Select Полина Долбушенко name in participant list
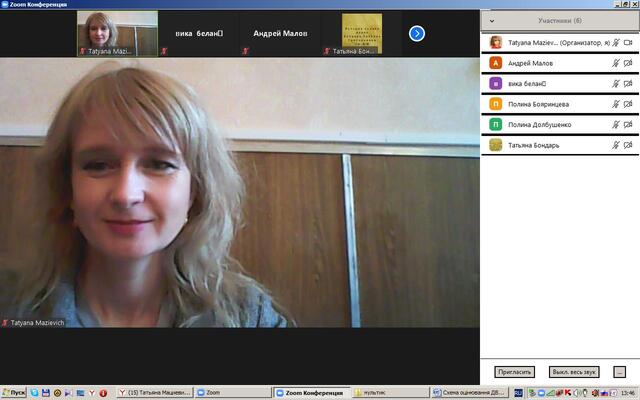Screen dimensions: 640x400 (540, 125)
